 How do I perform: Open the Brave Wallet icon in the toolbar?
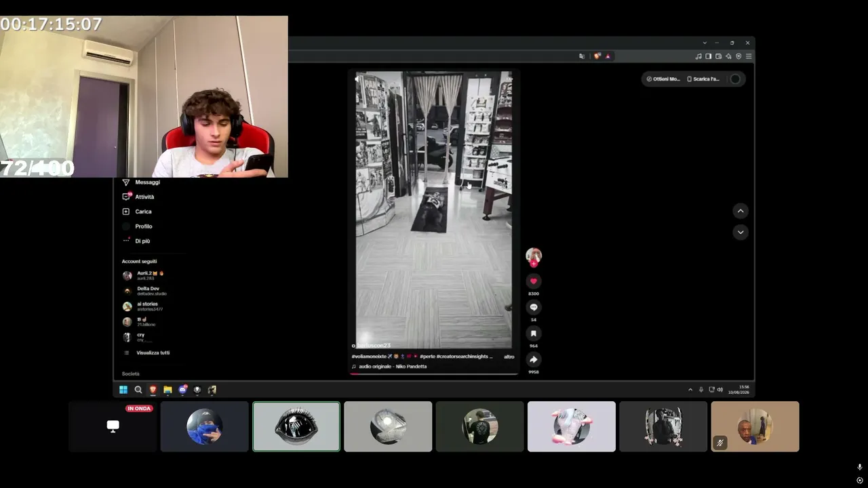[x=718, y=56]
